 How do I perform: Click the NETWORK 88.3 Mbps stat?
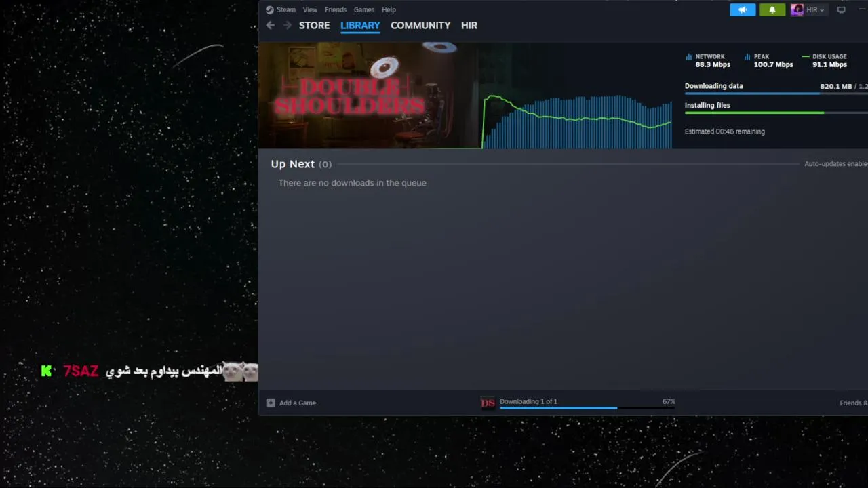click(x=708, y=60)
